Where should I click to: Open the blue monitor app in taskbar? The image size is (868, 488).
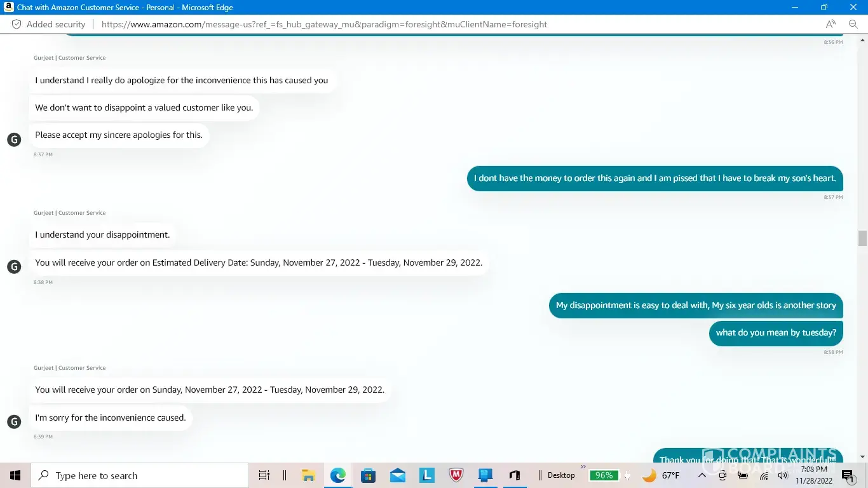coord(485,475)
